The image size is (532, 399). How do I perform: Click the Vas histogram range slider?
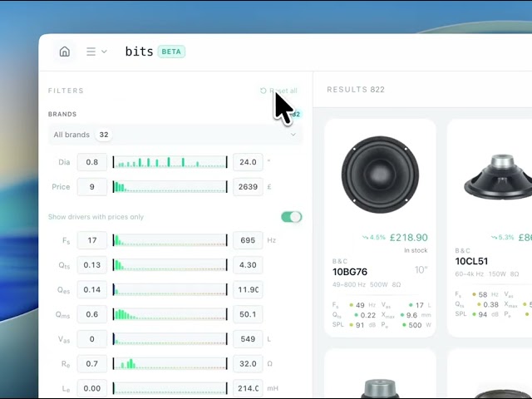(x=170, y=339)
